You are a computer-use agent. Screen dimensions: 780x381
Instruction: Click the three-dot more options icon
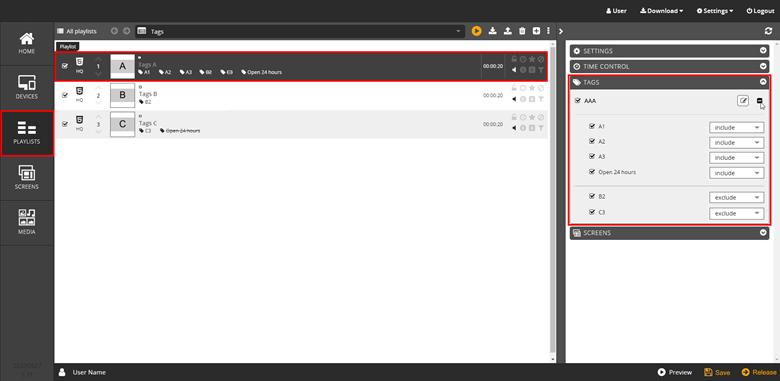[549, 31]
